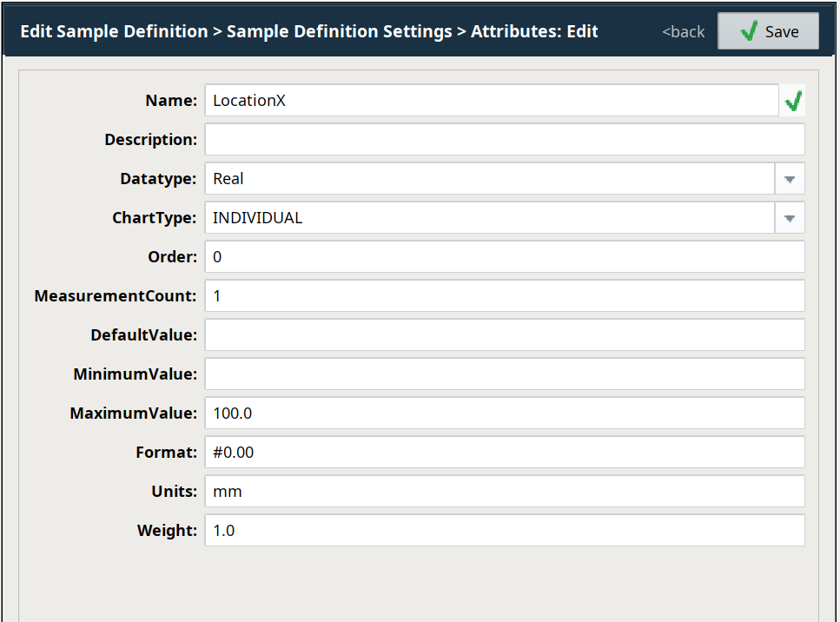840x622 pixels.
Task: Focus the Name field containing LocationX
Action: [x=492, y=101]
